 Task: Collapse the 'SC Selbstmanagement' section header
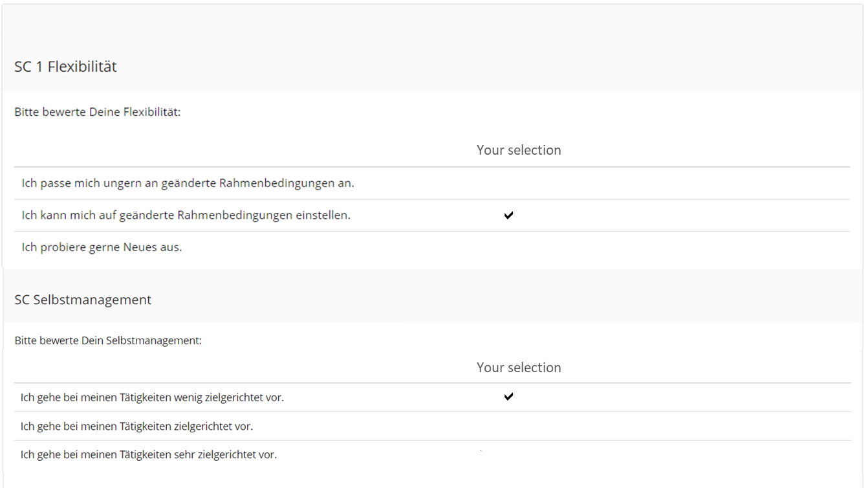pyautogui.click(x=83, y=300)
